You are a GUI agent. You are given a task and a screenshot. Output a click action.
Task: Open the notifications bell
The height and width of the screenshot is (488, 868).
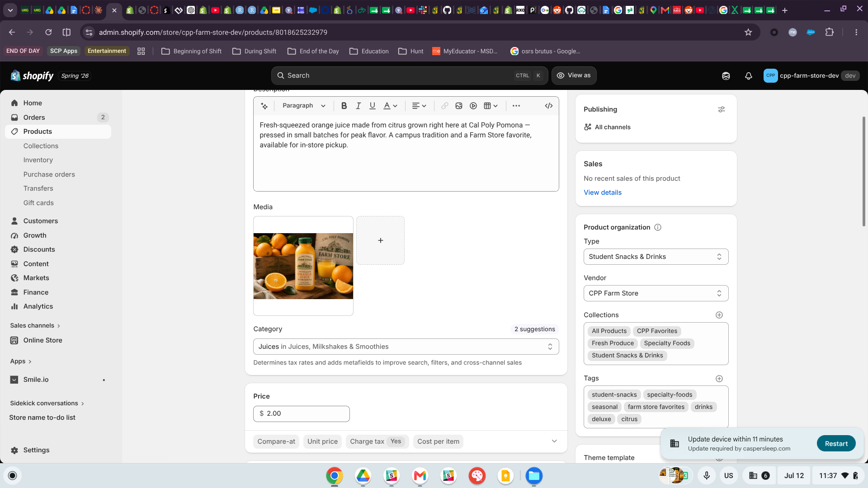[x=749, y=76]
